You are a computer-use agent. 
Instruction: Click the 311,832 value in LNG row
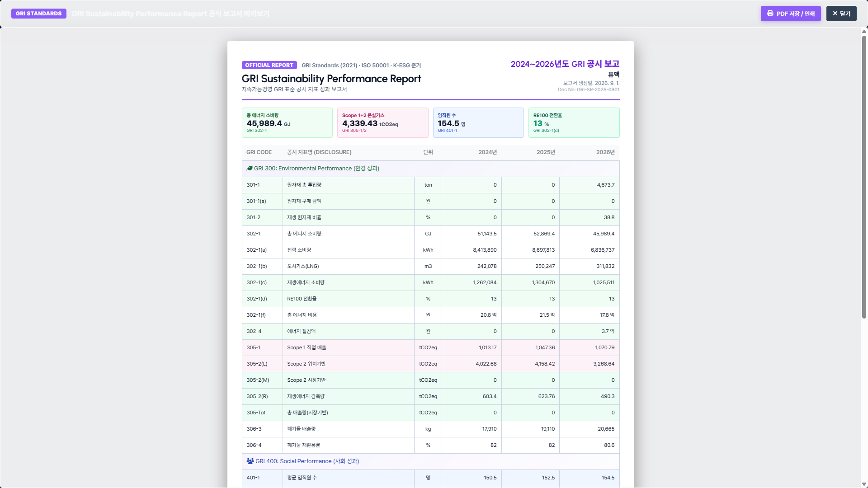tap(605, 266)
